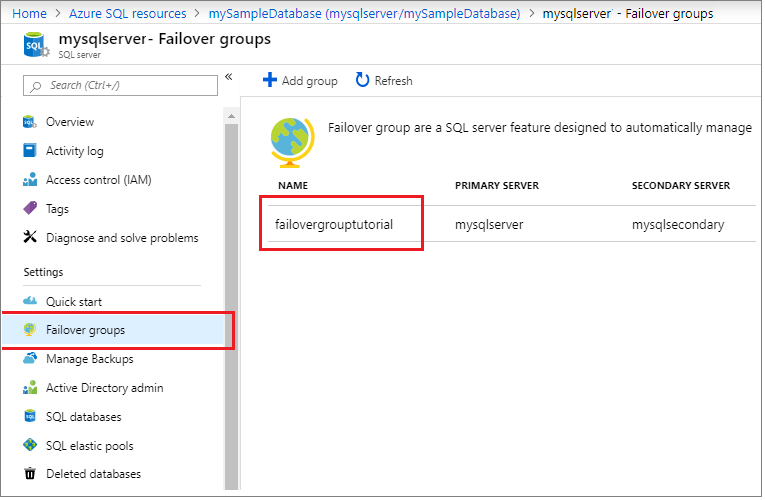Viewport: 765px width, 500px height.
Task: Open Deleted databases in sidebar
Action: coord(93,474)
